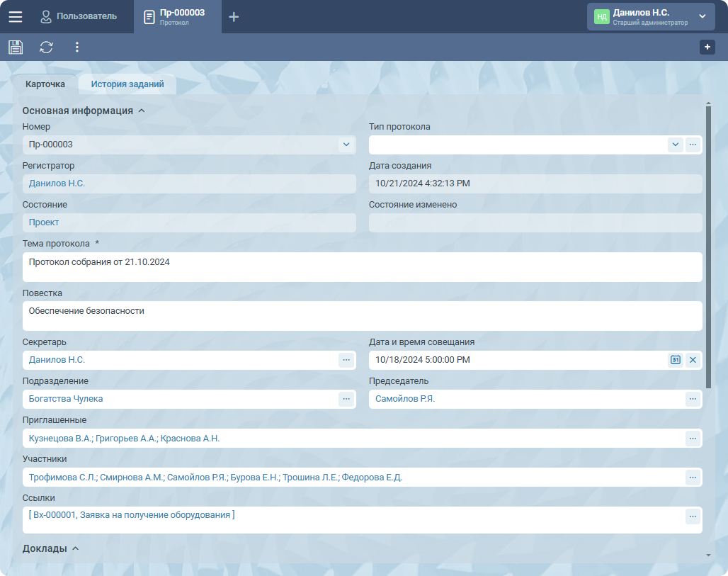Open Самойлов Р.Я. chairman link
Screen dimensions: 728x576
[405, 399]
